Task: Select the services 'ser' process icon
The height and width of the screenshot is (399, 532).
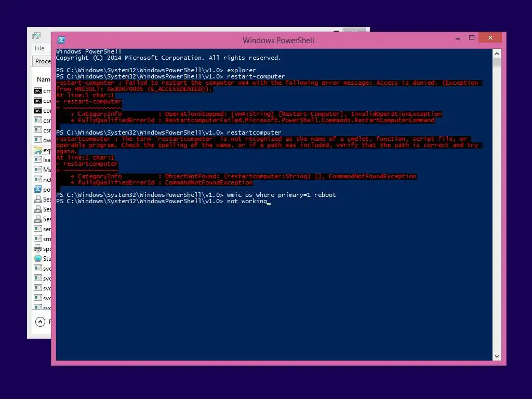Action: pyautogui.click(x=38, y=229)
